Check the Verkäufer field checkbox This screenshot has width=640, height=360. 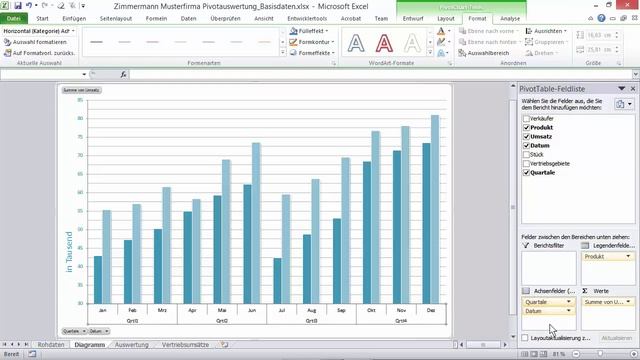click(526, 119)
